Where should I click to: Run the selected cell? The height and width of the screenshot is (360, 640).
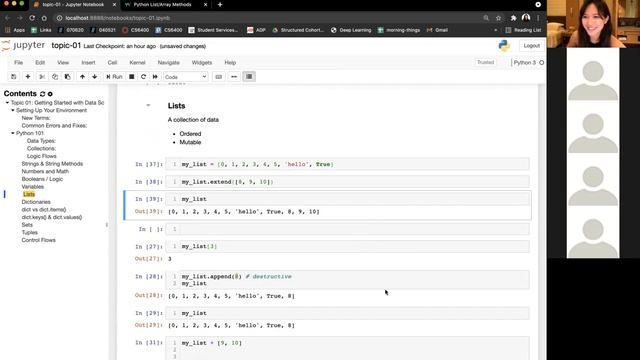pyautogui.click(x=114, y=77)
